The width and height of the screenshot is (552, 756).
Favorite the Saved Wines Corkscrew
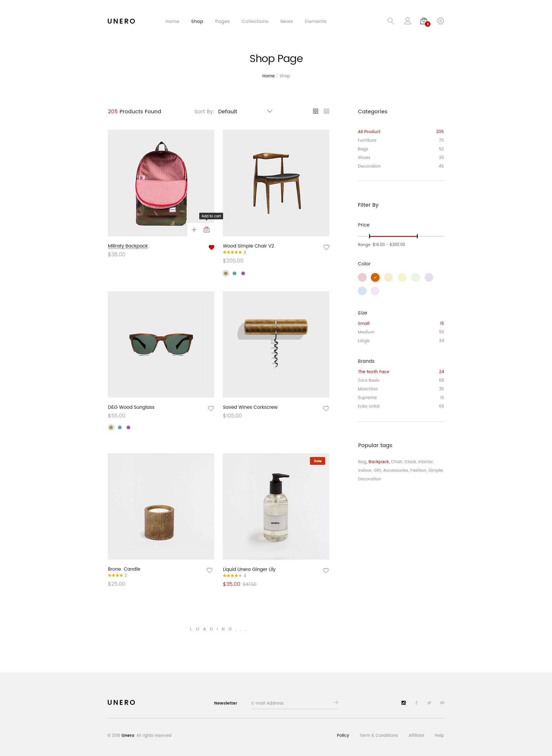pyautogui.click(x=326, y=408)
